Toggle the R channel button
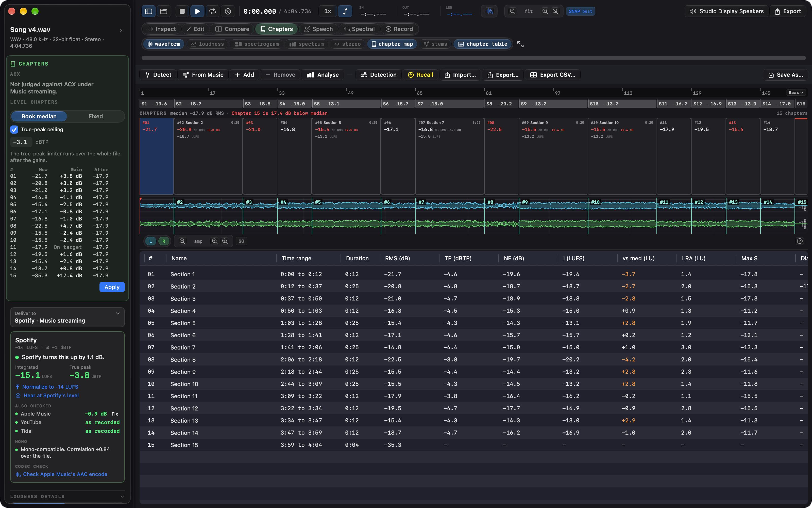The image size is (812, 508). click(164, 241)
